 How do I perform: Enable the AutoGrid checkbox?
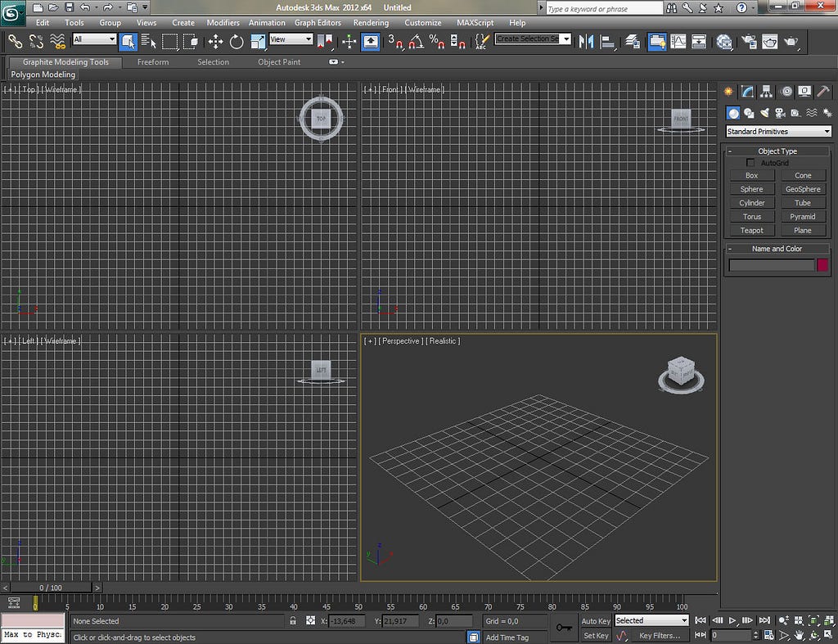[750, 163]
